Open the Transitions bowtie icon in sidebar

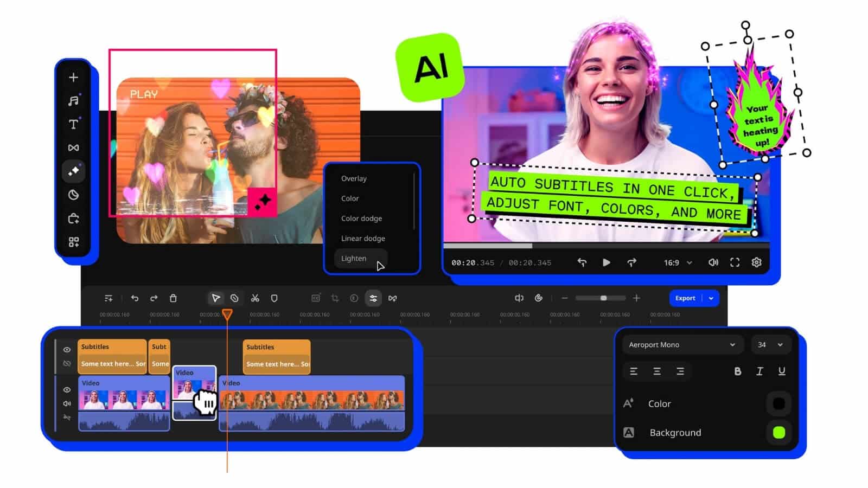[x=73, y=147]
